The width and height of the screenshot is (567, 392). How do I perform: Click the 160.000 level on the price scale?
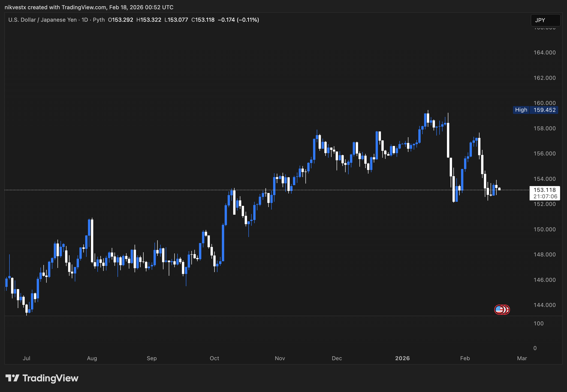(544, 103)
